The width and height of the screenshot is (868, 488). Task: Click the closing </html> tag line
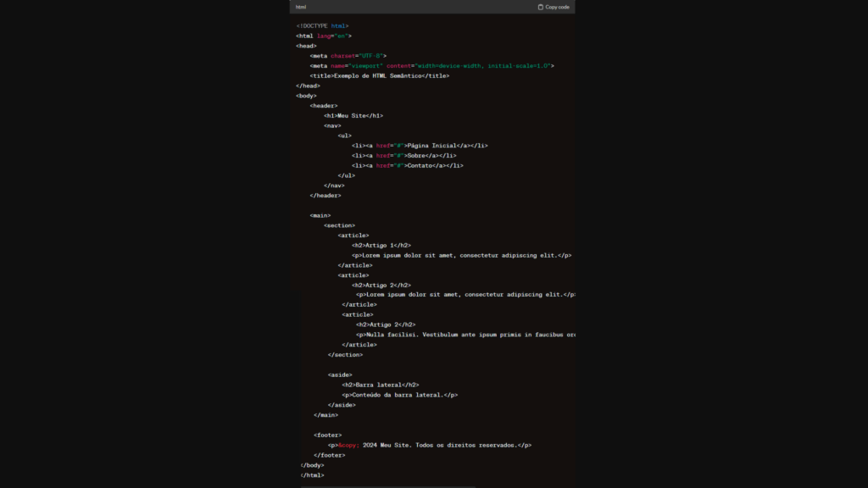click(x=312, y=475)
